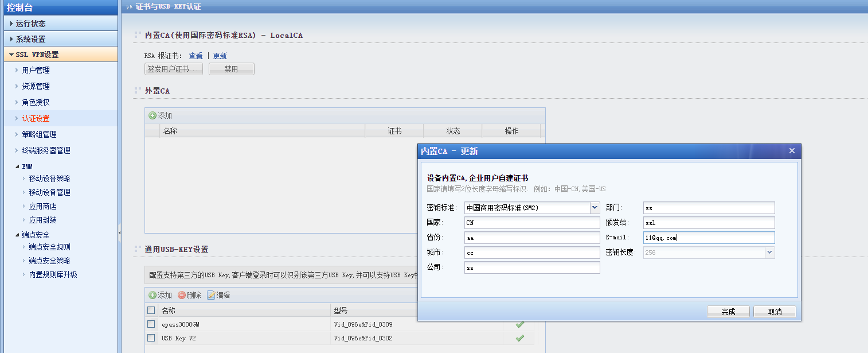
Task: Click the 编辑 pencil icon in the USB-KEY toolbar
Action: (x=211, y=295)
